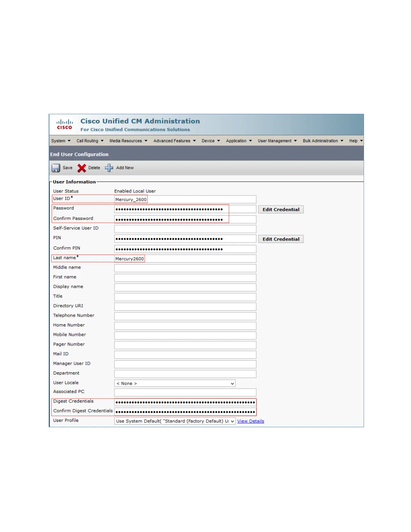Expand the User Profile dropdown
The image size is (411, 532).
[x=175, y=421]
